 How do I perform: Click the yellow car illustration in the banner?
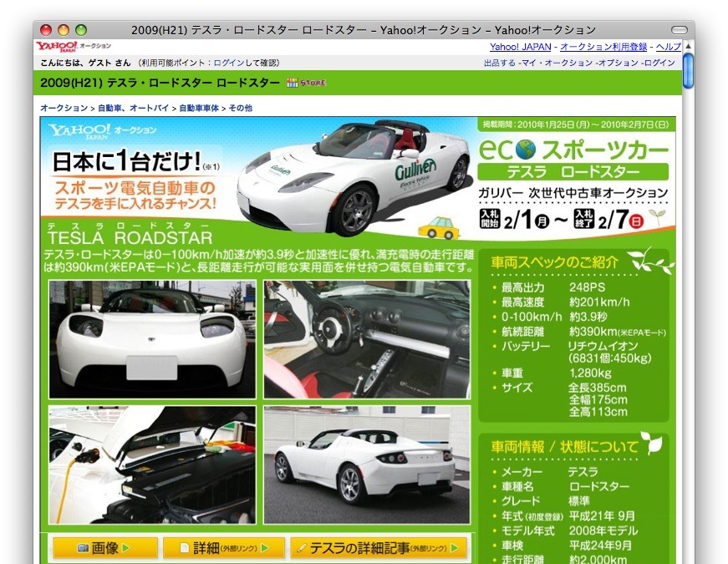[438, 228]
